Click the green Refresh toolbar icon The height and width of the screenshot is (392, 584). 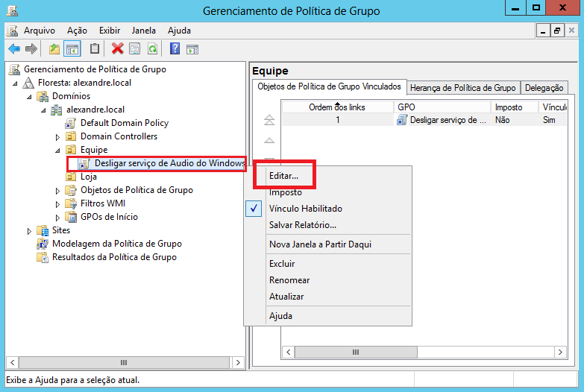[x=152, y=48]
